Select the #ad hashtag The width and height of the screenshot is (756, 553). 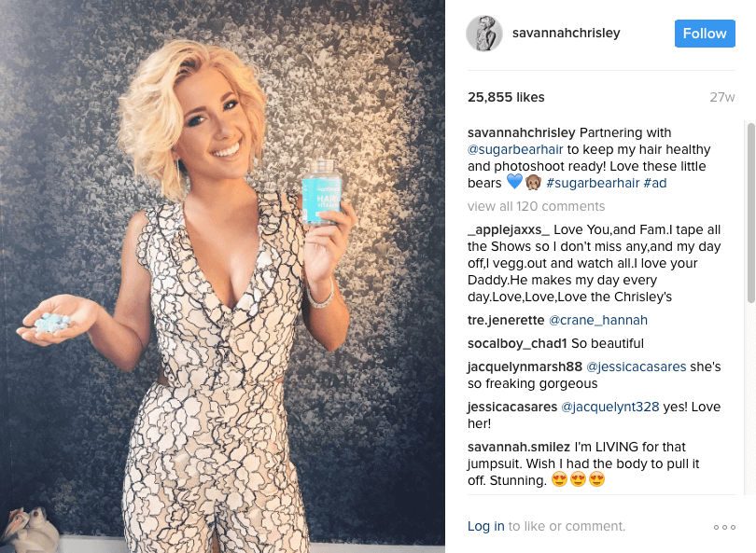(x=655, y=183)
